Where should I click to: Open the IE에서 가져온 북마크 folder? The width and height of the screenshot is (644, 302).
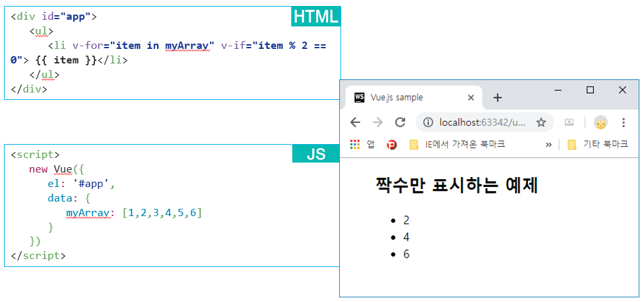pos(457,145)
